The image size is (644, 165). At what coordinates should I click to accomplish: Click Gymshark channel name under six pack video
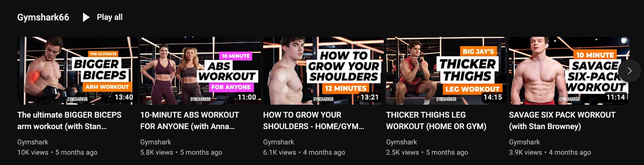pyautogui.click(x=524, y=142)
